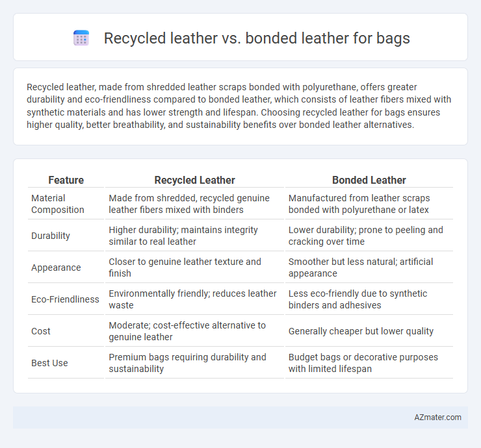Click cell 'Less eco-friendly due to synthetic binders'
481x448 pixels.
point(357,299)
